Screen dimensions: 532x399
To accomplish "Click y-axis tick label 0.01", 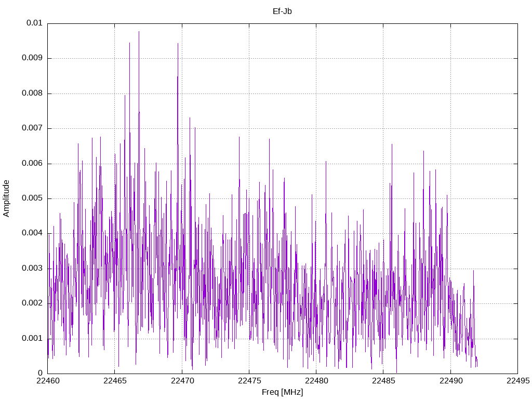I will point(34,23).
